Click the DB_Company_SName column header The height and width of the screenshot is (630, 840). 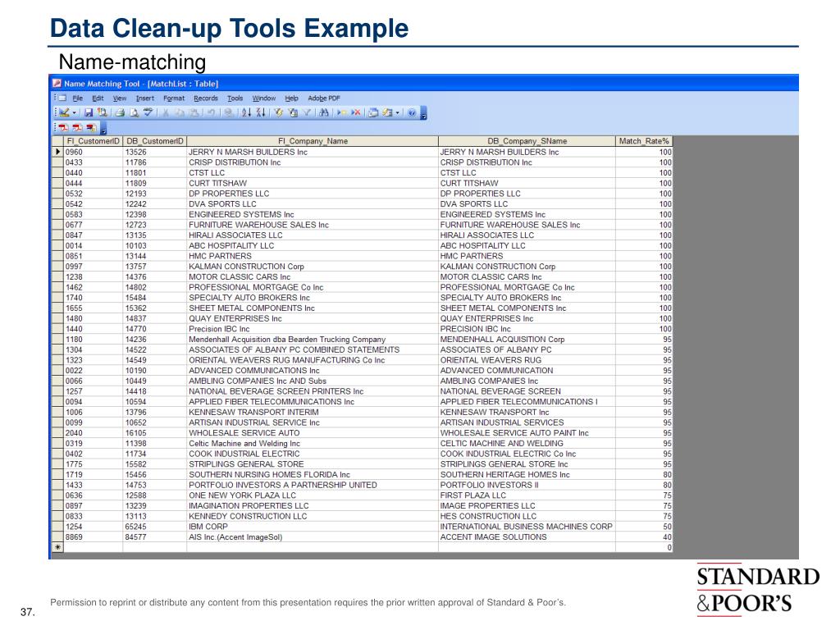point(527,141)
